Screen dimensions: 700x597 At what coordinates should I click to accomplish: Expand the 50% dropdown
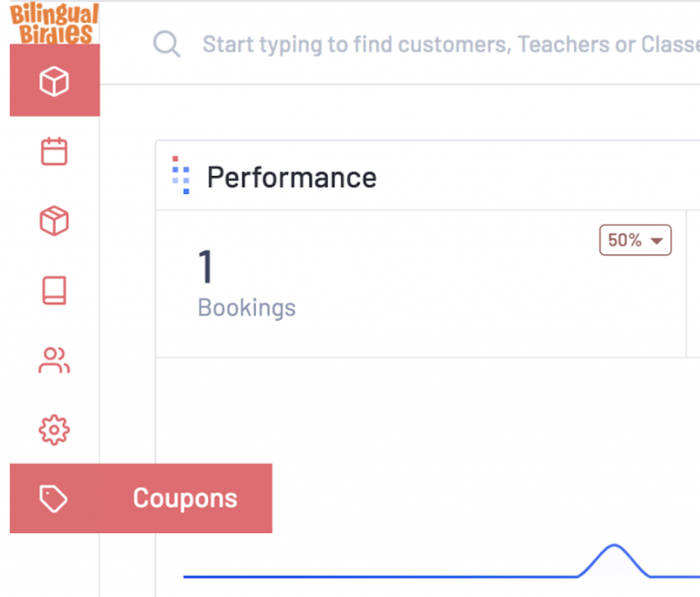pos(634,241)
